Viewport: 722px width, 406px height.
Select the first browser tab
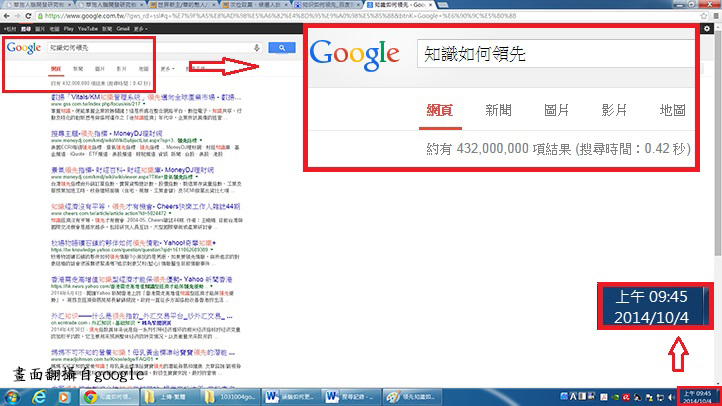coord(38,5)
